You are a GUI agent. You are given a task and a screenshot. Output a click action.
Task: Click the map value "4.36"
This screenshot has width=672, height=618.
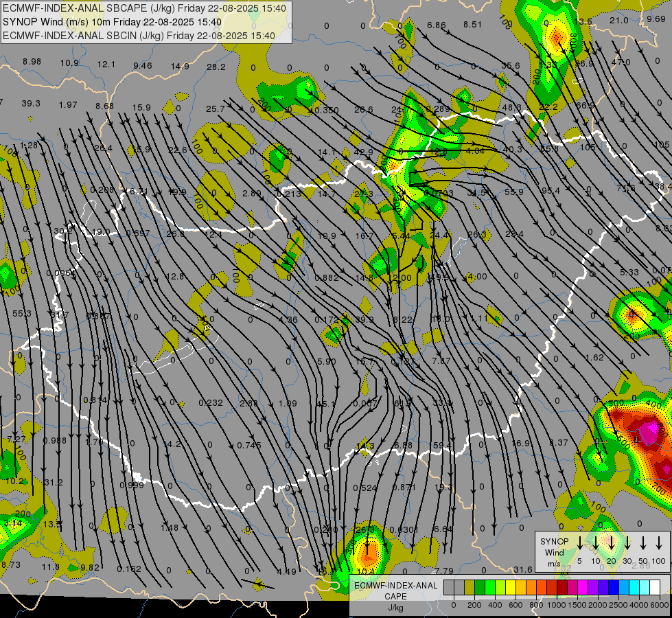tap(288, 319)
